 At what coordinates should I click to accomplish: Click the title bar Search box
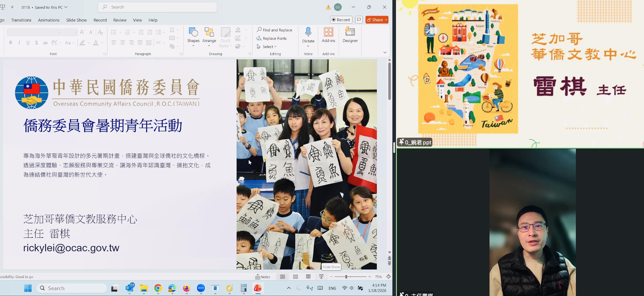[x=157, y=7]
